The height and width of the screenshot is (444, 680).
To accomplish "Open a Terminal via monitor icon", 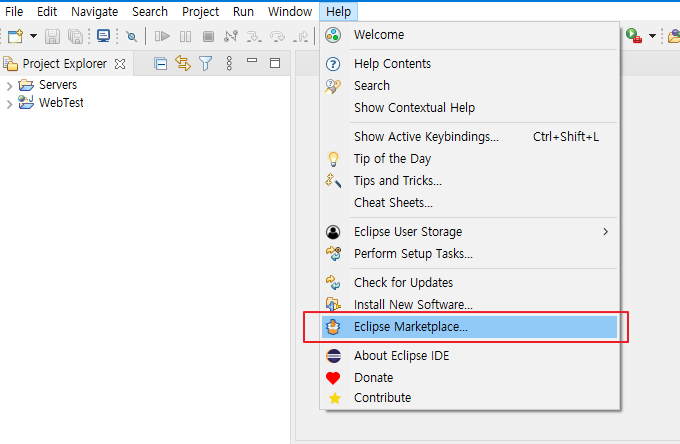I will pos(103,36).
